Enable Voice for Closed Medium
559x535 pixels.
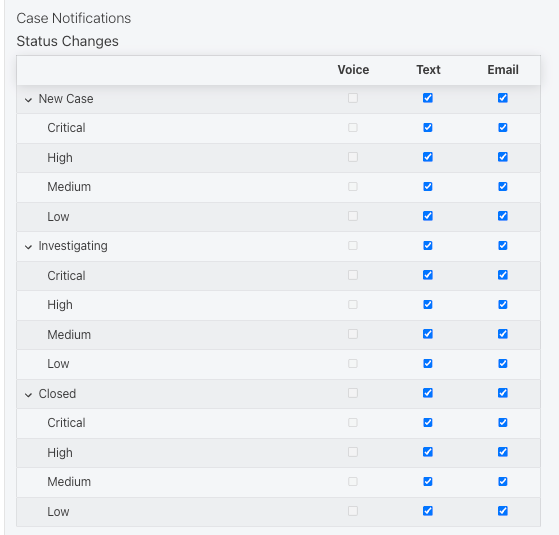(353, 482)
